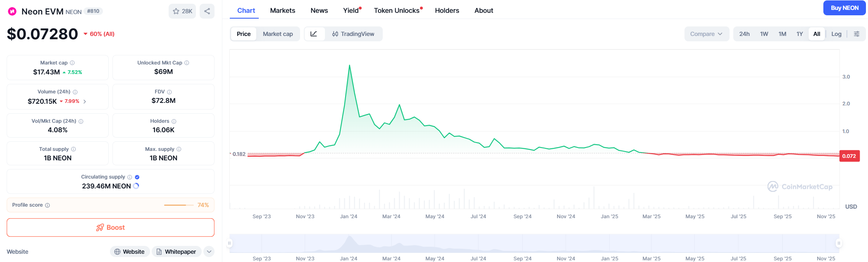Screen dimensions: 868x262
Task: Click info icon next to Vol/Mkt Cap (24h)
Action: pyautogui.click(x=81, y=121)
